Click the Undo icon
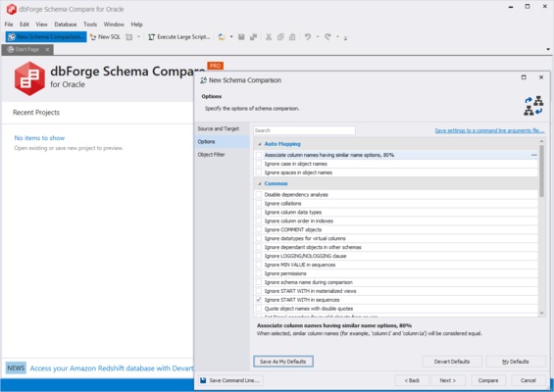Screen dimensions: 554x392 [x=308, y=36]
